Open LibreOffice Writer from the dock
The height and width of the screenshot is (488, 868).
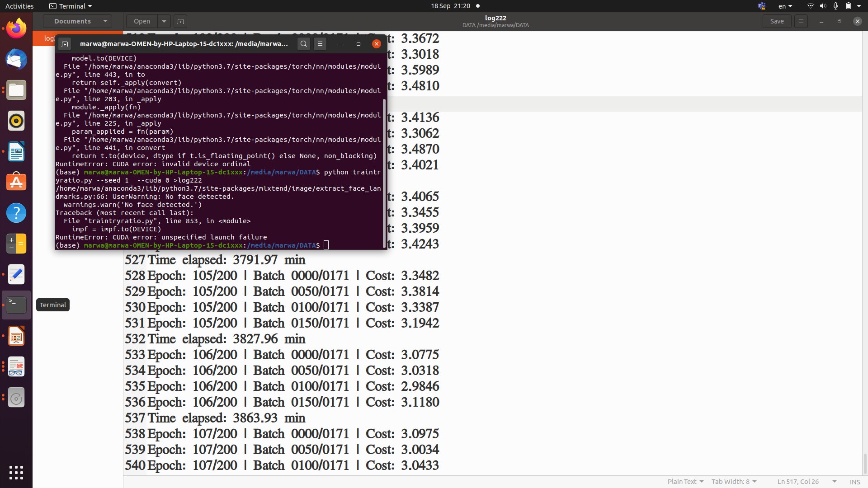[x=16, y=151]
